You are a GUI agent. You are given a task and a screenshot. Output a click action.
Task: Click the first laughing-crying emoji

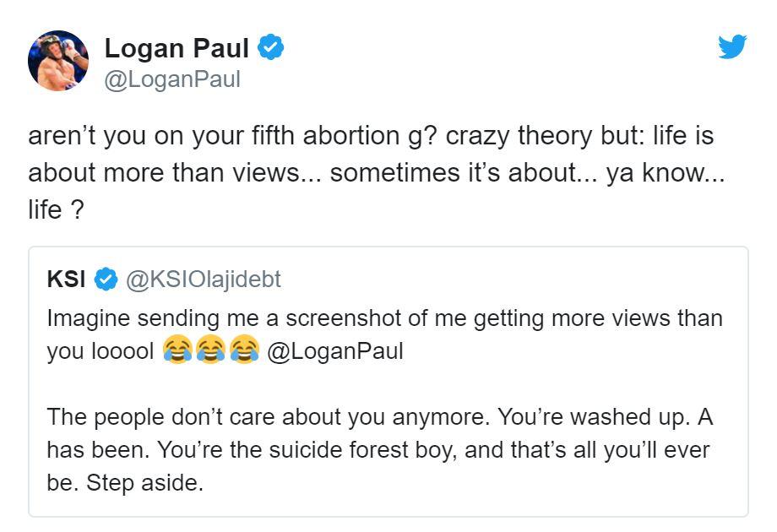point(177,350)
